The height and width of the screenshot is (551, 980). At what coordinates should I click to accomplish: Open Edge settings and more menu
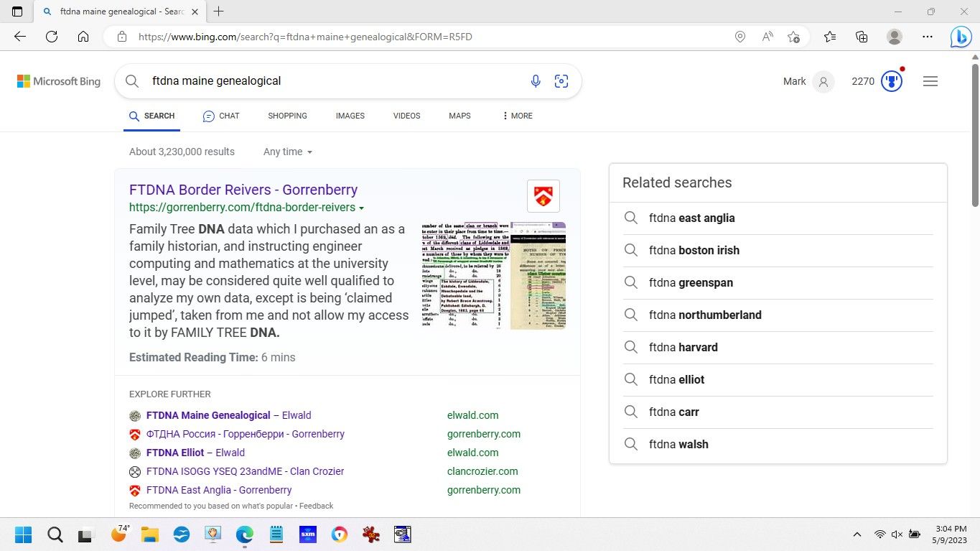tap(927, 37)
